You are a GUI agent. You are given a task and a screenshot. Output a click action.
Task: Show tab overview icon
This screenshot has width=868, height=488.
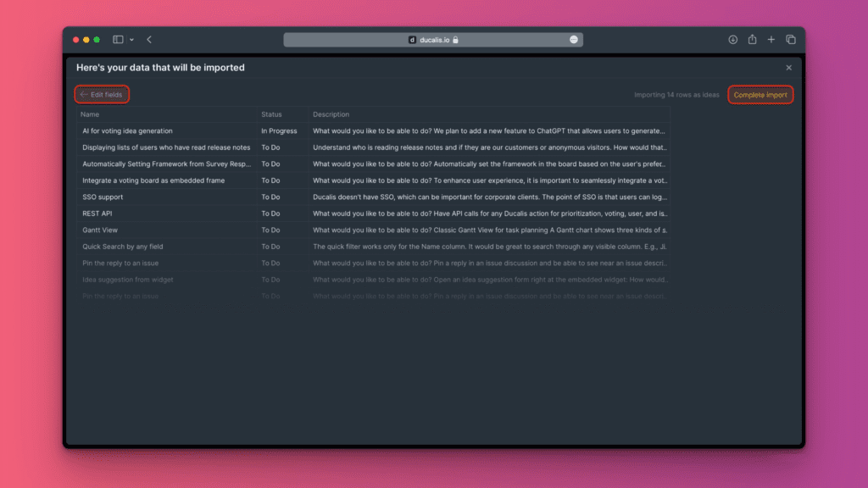click(x=790, y=40)
